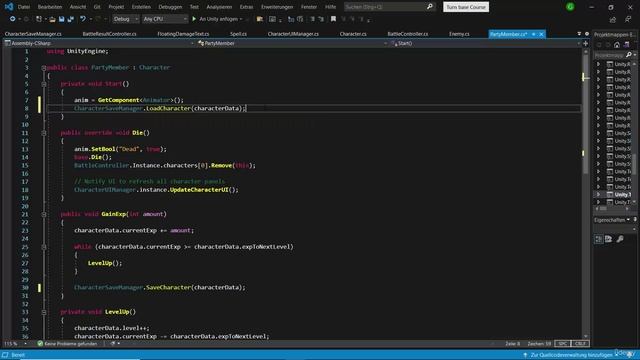The width and height of the screenshot is (640, 360).
Task: Close the PartyMember.cs tab
Action: (x=542, y=34)
